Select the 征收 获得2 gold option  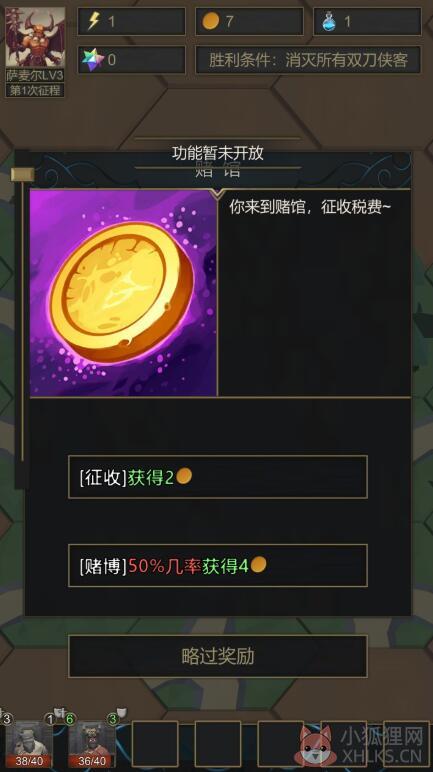click(x=218, y=477)
